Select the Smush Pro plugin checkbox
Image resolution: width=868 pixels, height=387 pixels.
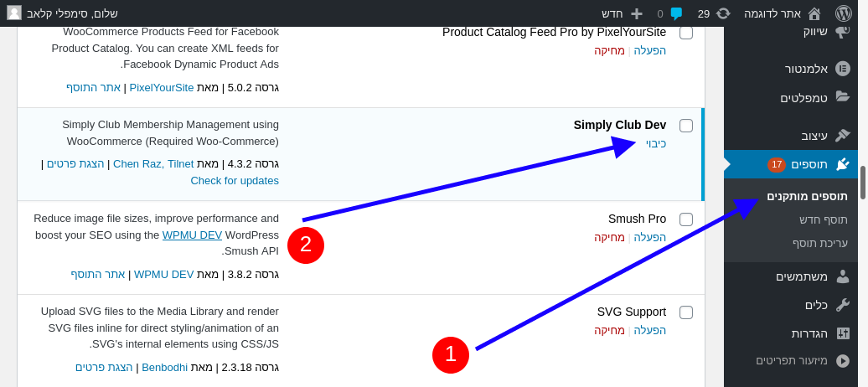[686, 219]
